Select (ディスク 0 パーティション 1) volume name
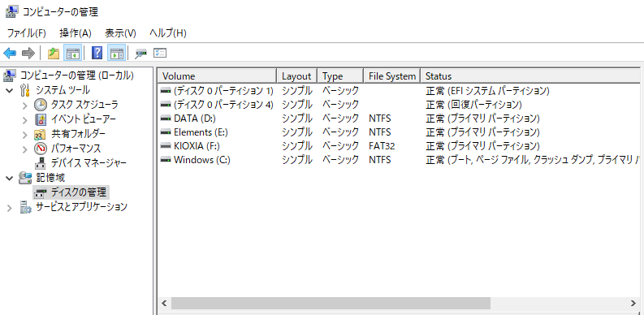Image resolution: width=644 pixels, height=315 pixels. coord(223,91)
